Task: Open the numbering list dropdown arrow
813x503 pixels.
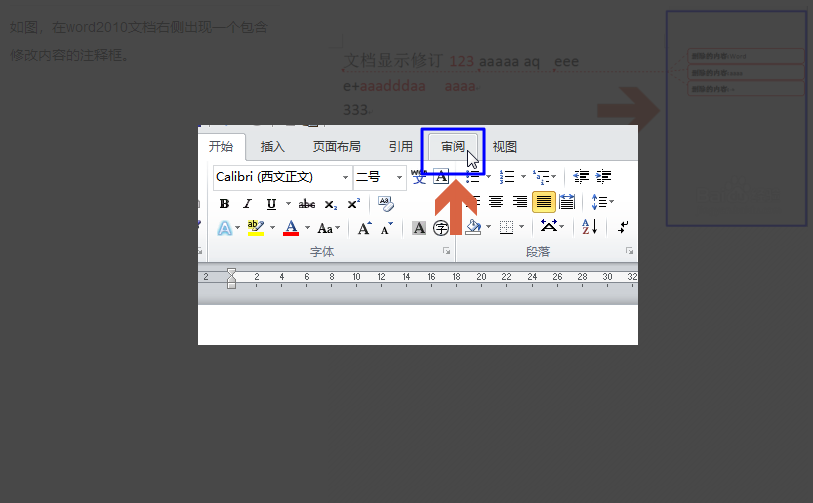Action: coord(523,177)
